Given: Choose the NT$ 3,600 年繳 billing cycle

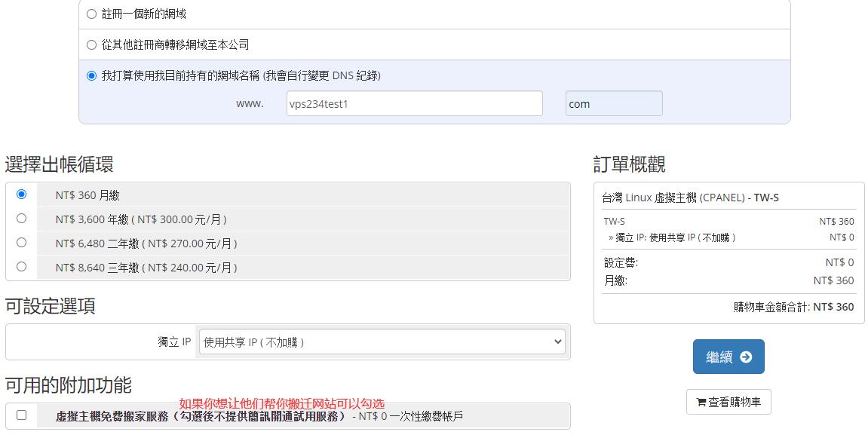Looking at the screenshot, I should [x=22, y=218].
